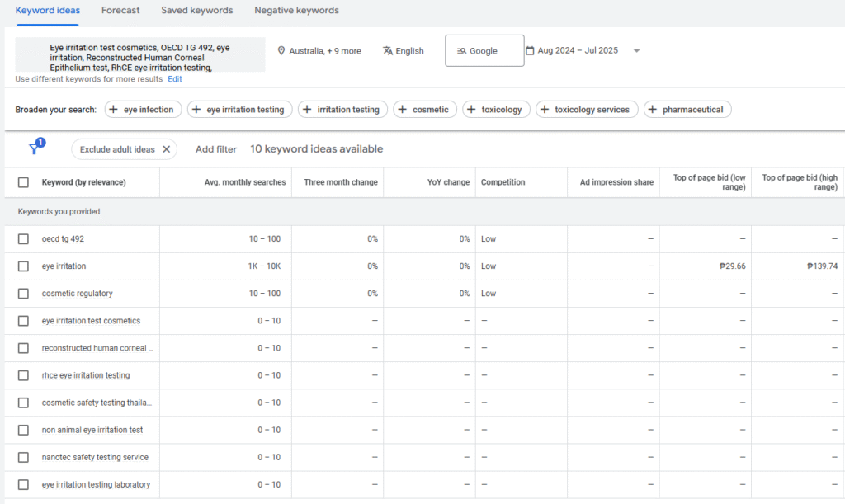Click the filter funnel icon
This screenshot has width=845, height=504.
tap(35, 148)
